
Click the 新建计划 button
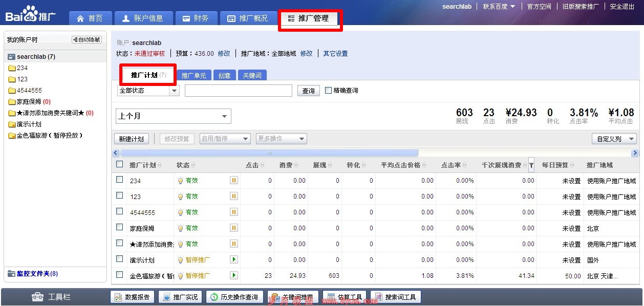132,139
